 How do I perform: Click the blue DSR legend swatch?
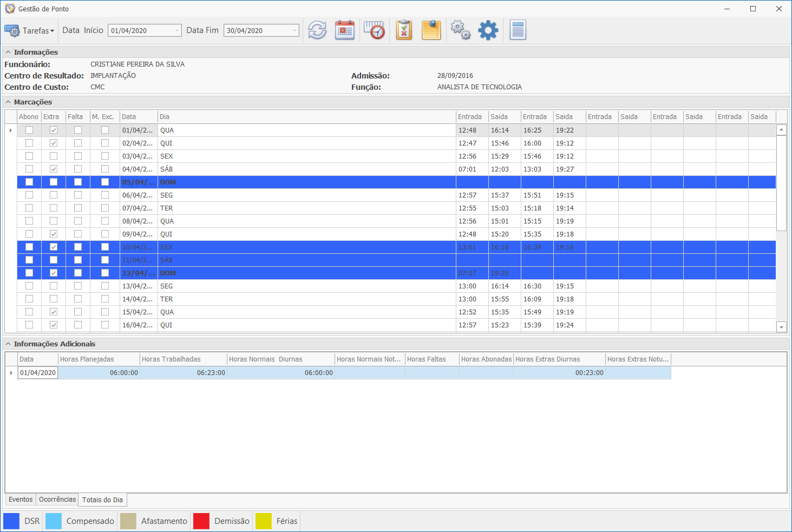pyautogui.click(x=11, y=521)
